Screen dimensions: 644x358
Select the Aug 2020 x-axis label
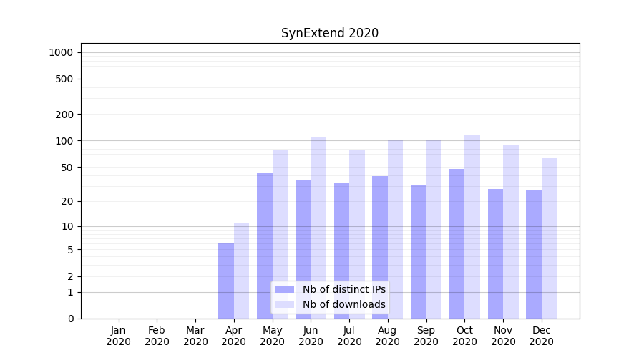(388, 336)
